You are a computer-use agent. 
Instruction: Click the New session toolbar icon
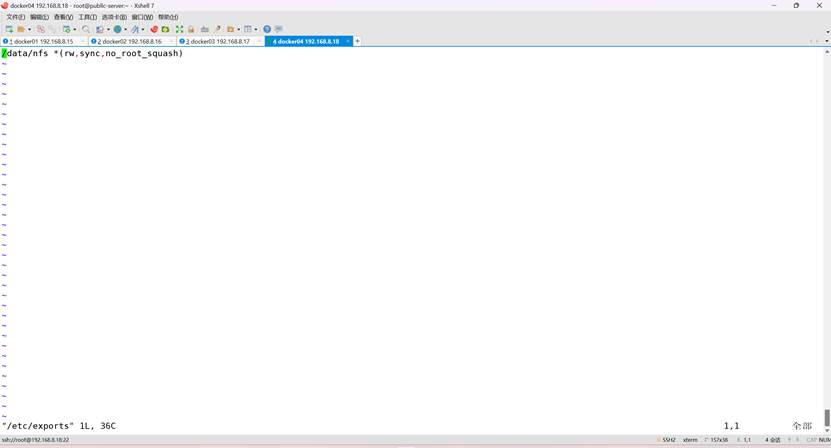pyautogui.click(x=9, y=29)
